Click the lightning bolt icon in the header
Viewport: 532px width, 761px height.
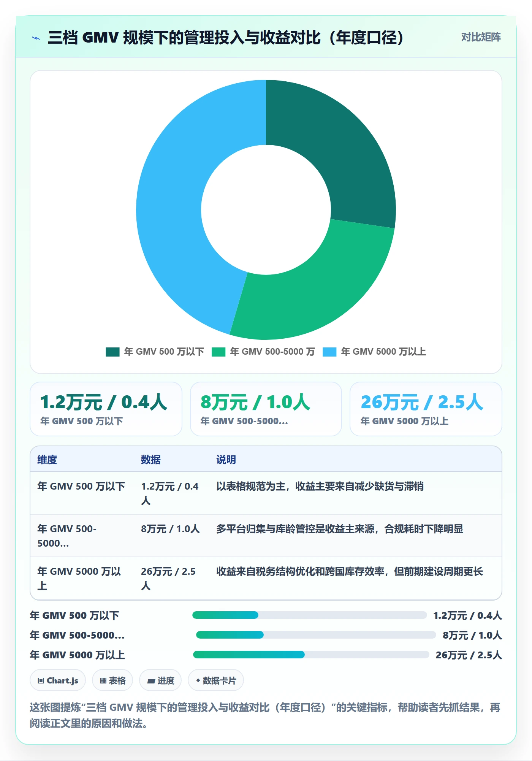(36, 38)
